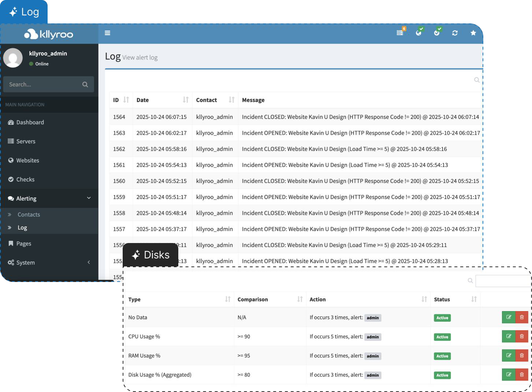Collapse the Alerting menu chevron
The height and width of the screenshot is (392, 532).
(89, 198)
